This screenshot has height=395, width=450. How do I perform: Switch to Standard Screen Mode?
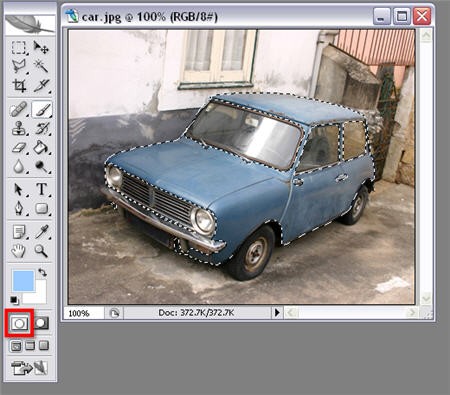pos(16,346)
